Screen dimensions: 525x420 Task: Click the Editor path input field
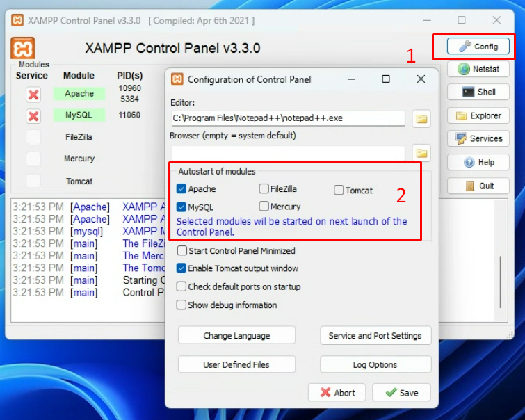click(x=288, y=118)
